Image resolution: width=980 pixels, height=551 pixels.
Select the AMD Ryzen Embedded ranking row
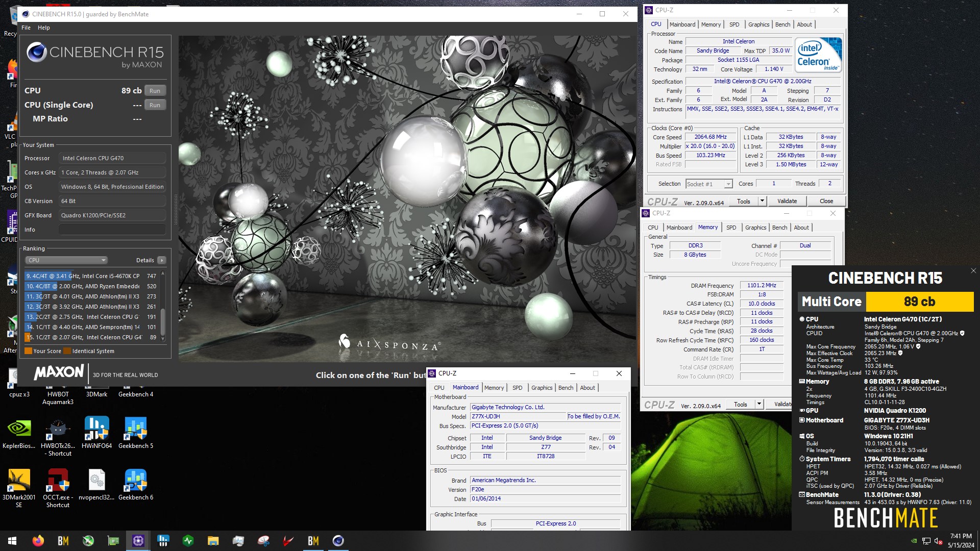pos(91,286)
